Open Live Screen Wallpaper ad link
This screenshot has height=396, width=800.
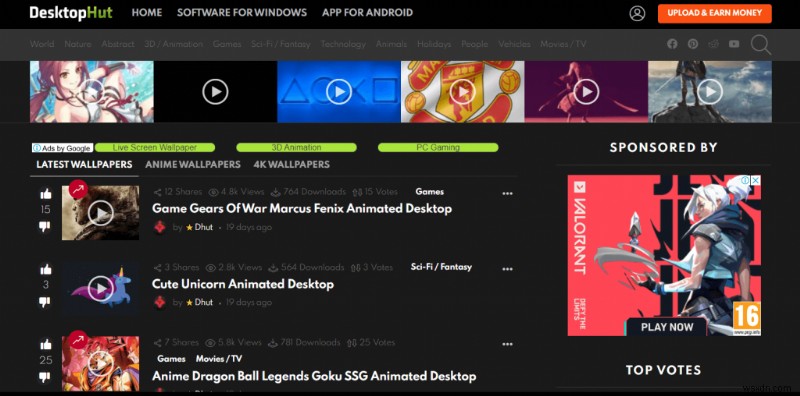[155, 147]
